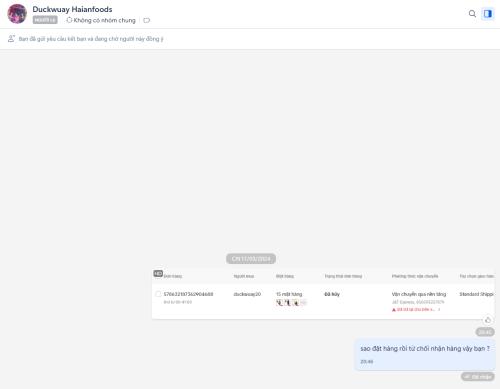
Task: Tick the order row checkbox in image
Action: point(158,294)
